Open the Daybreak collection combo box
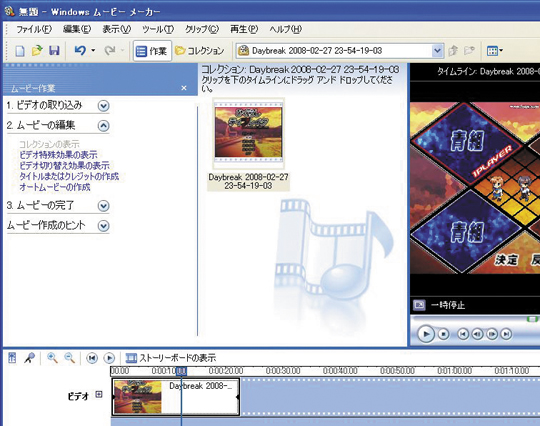 (x=340, y=51)
